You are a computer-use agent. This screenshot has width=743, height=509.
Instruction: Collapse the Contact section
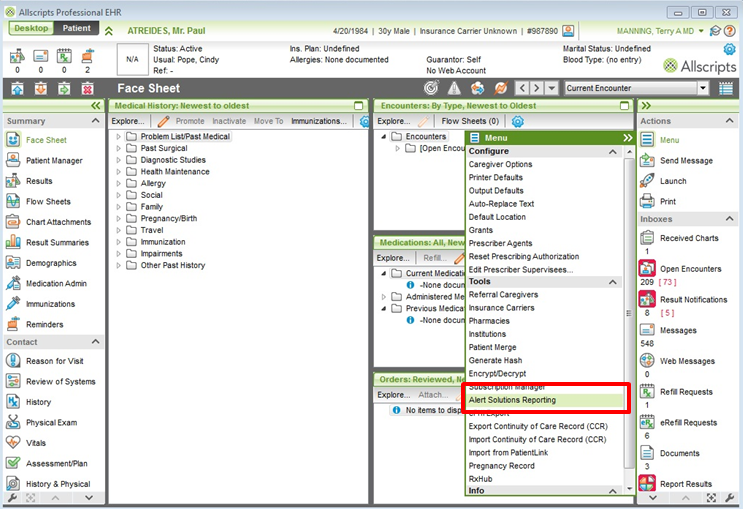[95, 342]
